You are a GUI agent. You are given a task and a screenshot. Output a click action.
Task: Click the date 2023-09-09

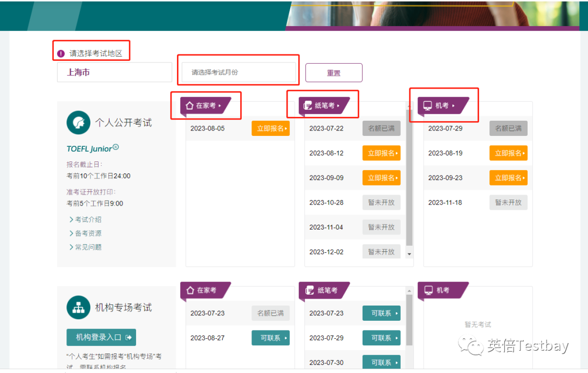click(326, 178)
